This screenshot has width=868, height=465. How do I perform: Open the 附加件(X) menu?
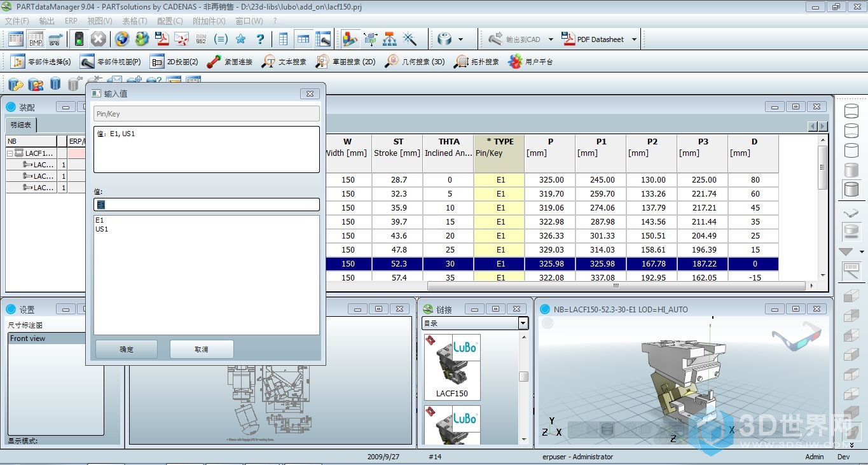209,21
